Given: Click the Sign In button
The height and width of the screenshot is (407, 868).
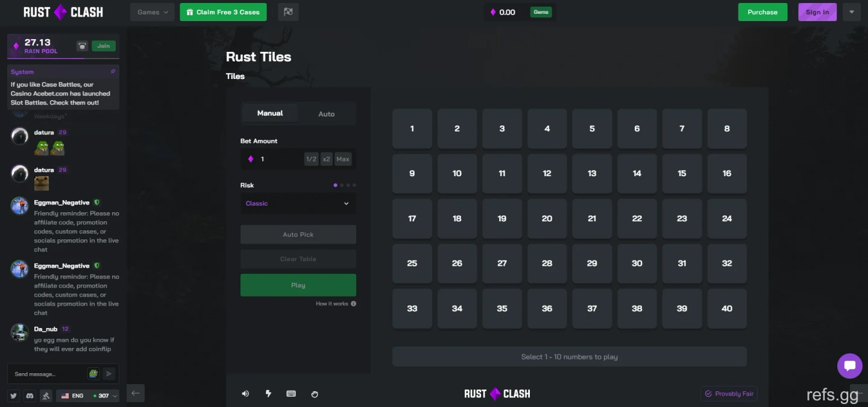Looking at the screenshot, I should 817,12.
